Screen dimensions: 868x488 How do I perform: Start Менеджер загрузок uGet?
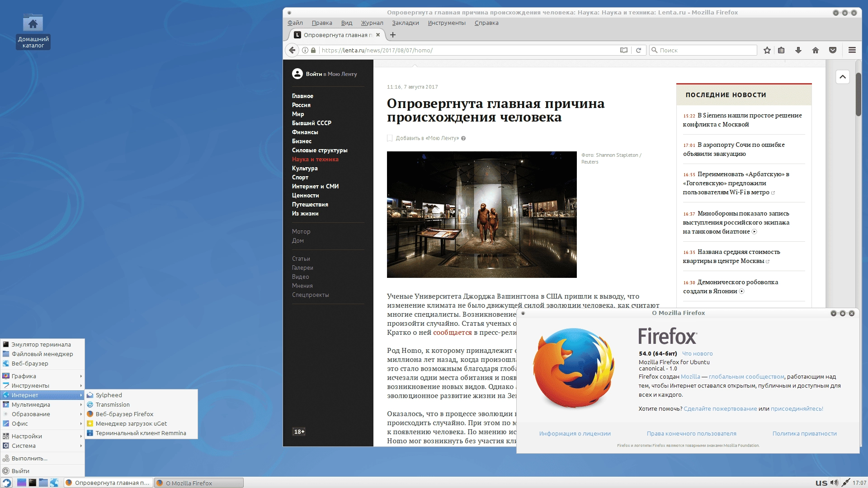point(141,423)
